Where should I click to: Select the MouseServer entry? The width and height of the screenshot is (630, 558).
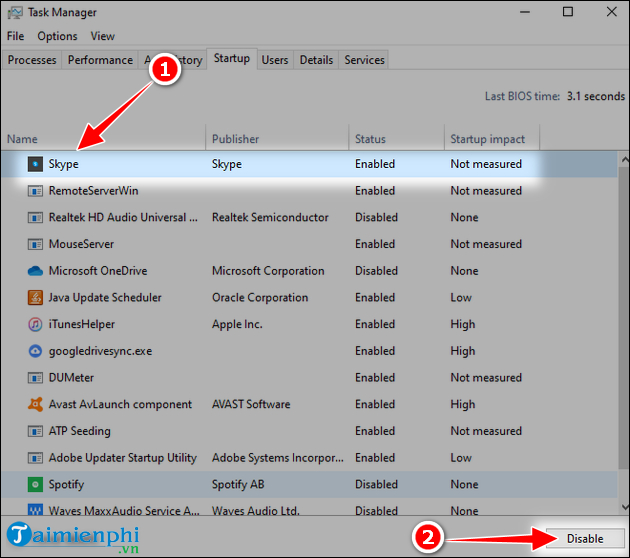81,244
